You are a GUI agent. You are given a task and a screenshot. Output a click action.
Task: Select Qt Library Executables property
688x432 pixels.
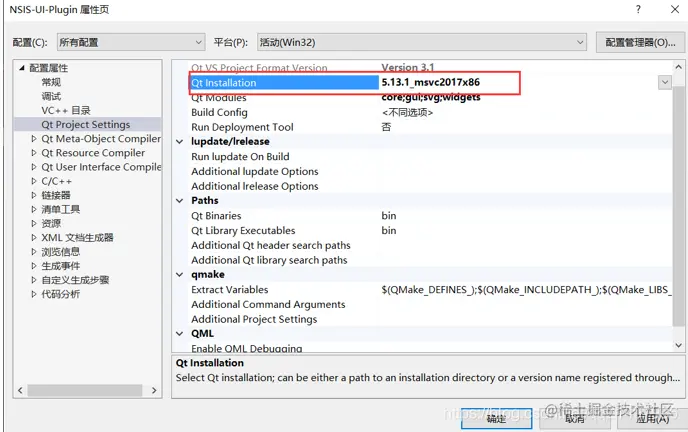(243, 231)
